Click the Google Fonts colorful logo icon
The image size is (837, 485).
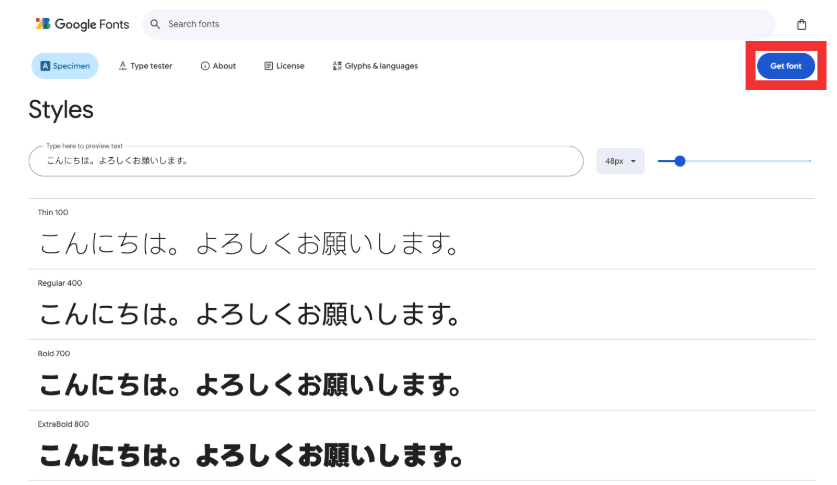pyautogui.click(x=43, y=23)
